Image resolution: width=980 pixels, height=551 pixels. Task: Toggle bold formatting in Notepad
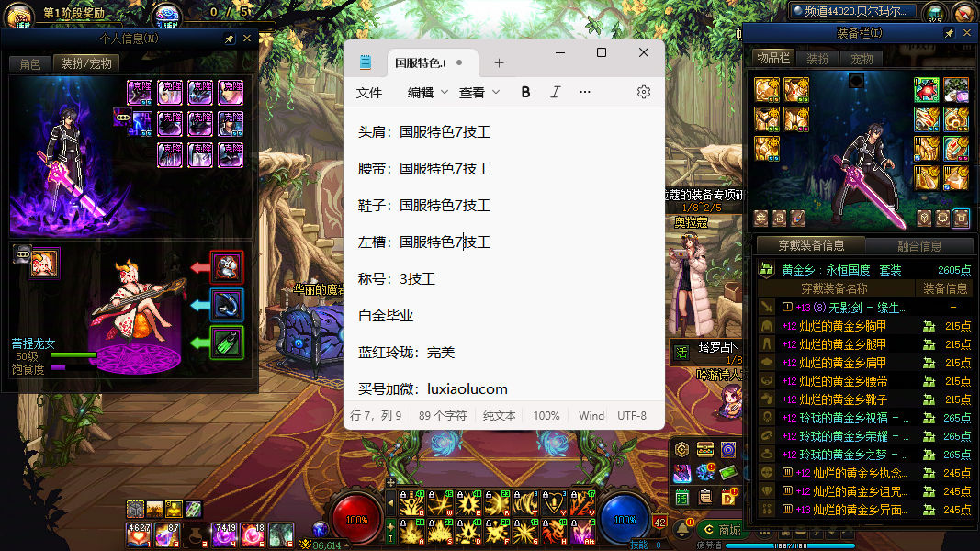[525, 92]
